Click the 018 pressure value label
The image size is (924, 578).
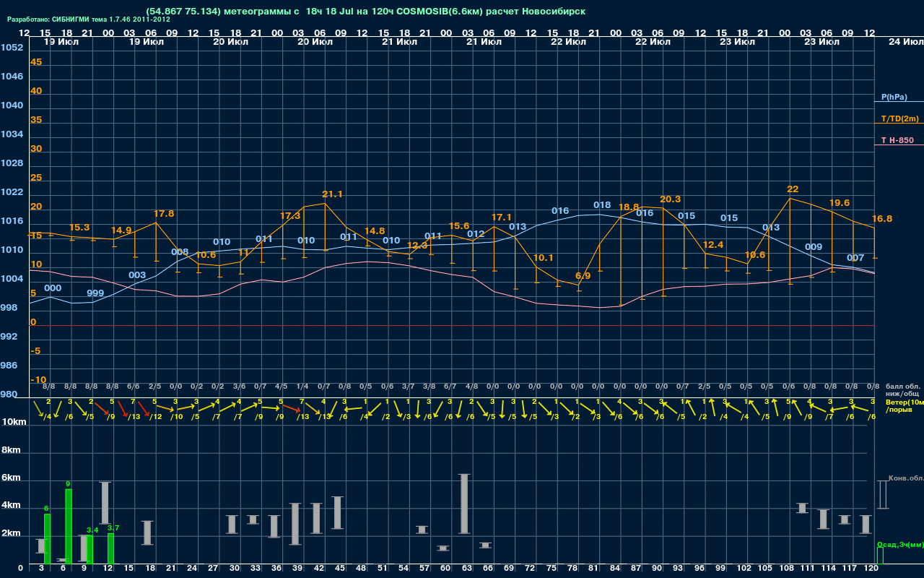click(x=602, y=205)
